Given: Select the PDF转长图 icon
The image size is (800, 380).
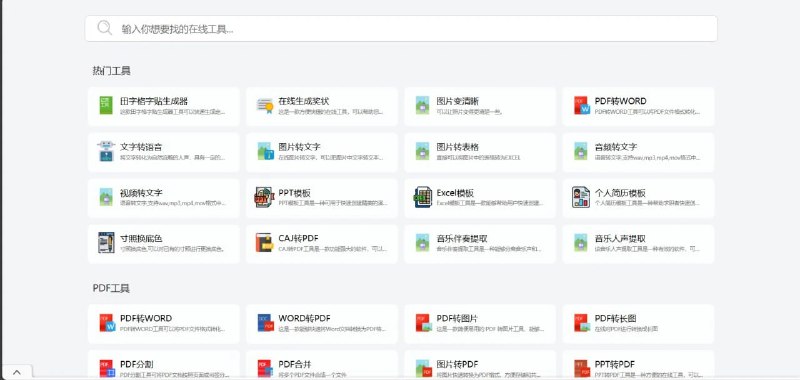Looking at the screenshot, I should tap(582, 323).
